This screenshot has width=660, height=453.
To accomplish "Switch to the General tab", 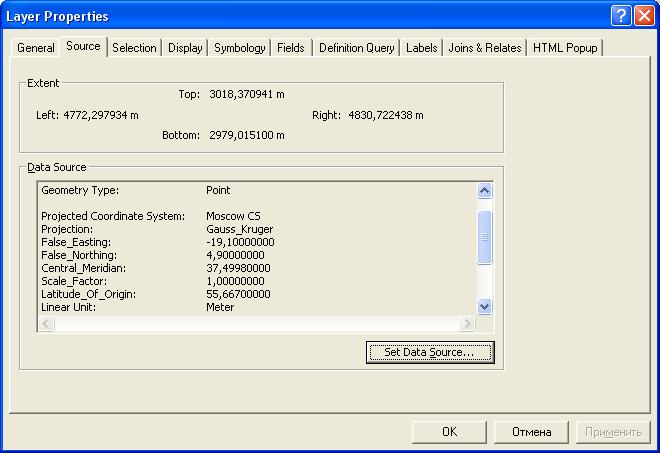I will [x=36, y=48].
